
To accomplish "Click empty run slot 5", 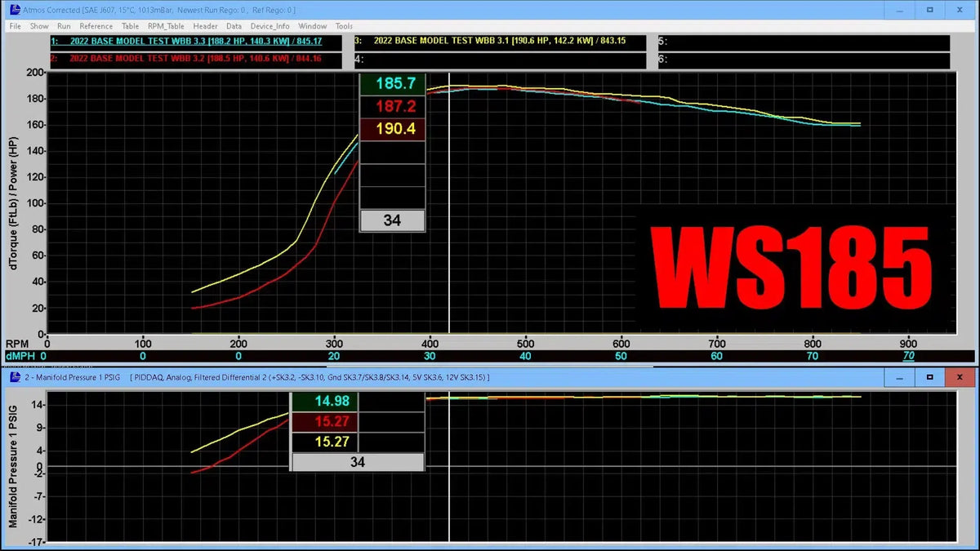I will pyautogui.click(x=803, y=41).
